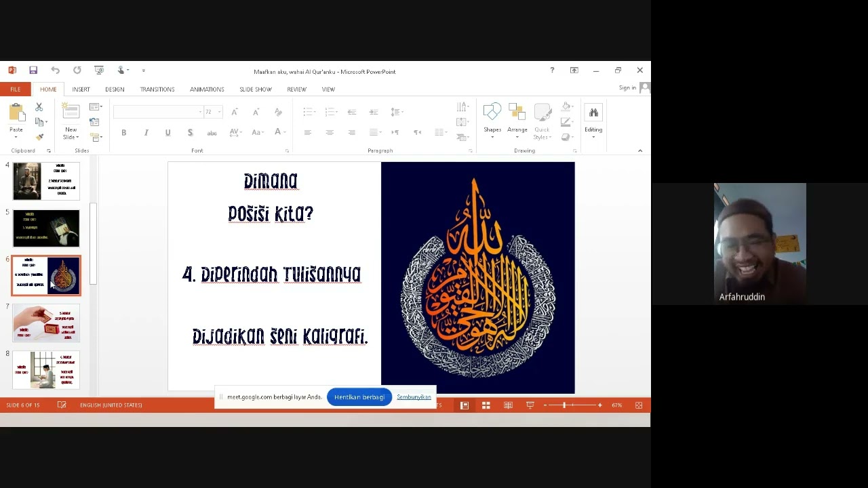
Task: Toggle Underline formatting
Action: coord(167,133)
